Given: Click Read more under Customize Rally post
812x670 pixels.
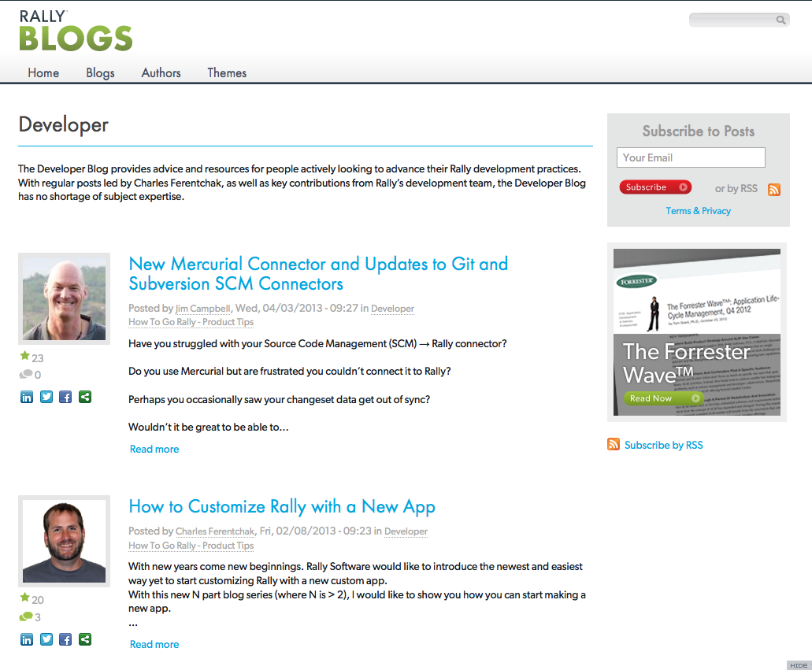Looking at the screenshot, I should 154,644.
